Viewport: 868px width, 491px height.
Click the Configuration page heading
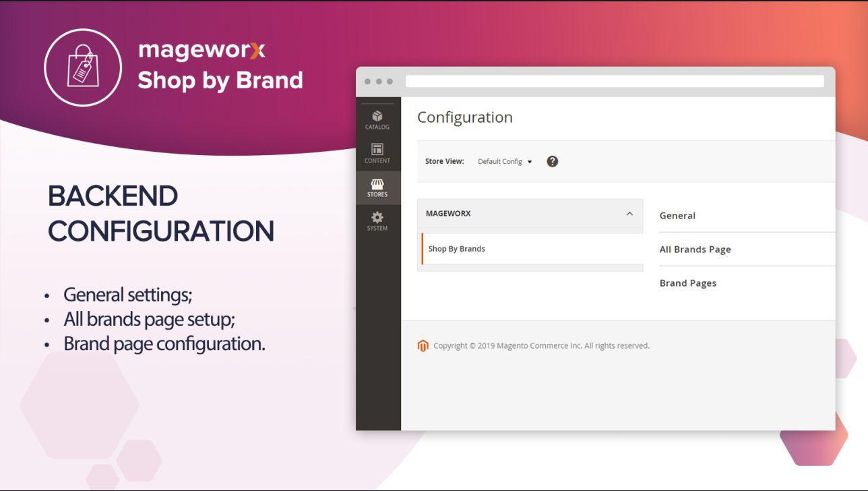point(464,117)
